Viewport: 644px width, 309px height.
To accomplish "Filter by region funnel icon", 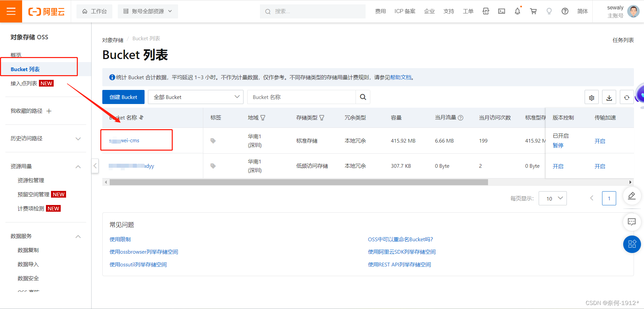I will click(x=263, y=118).
